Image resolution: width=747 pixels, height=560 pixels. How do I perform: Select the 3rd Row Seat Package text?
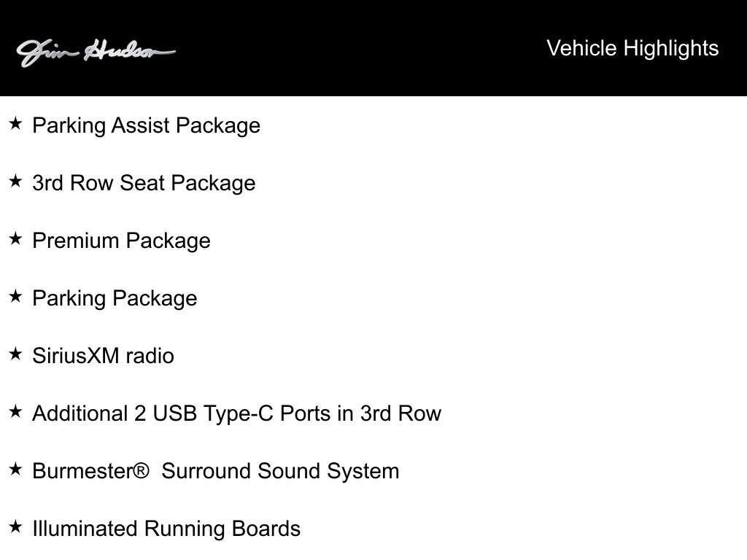144,184
